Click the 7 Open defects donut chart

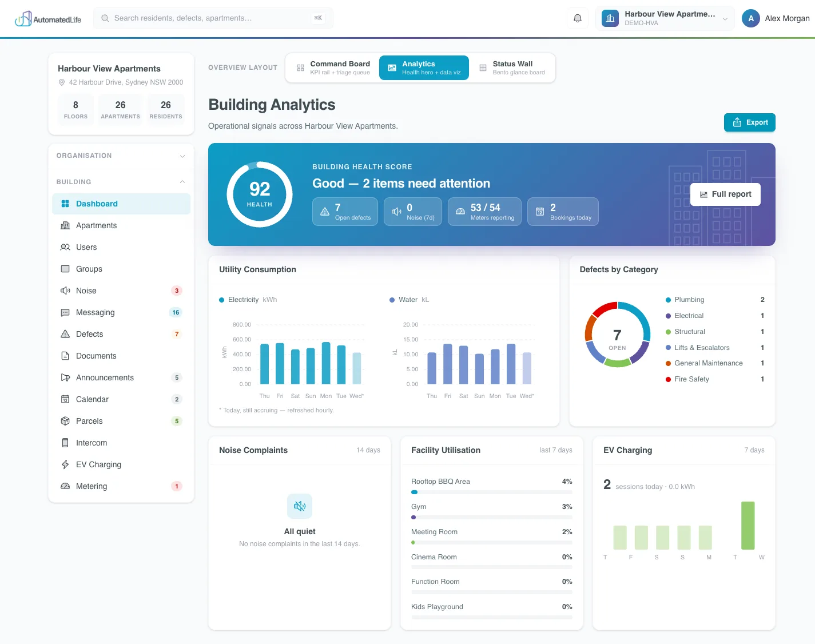click(x=618, y=335)
